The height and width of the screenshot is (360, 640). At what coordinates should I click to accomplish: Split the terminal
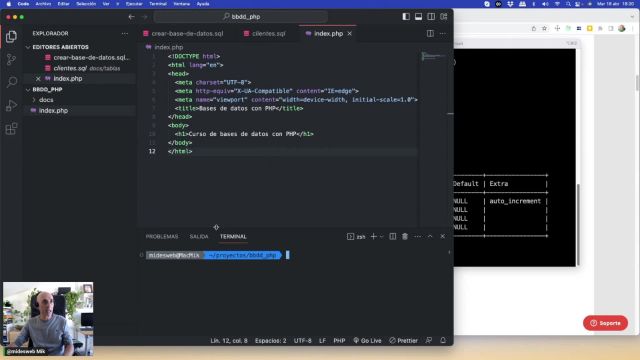click(392, 237)
